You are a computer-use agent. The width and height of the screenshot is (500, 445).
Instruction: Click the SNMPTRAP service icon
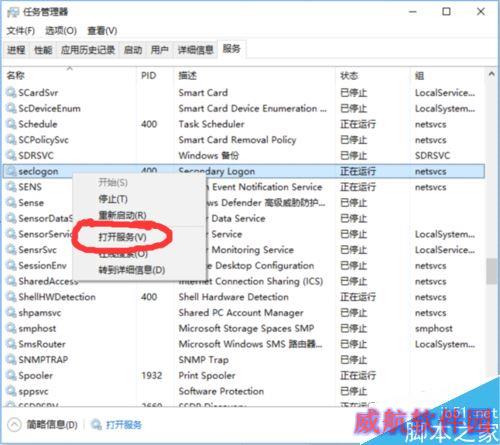pos(12,360)
